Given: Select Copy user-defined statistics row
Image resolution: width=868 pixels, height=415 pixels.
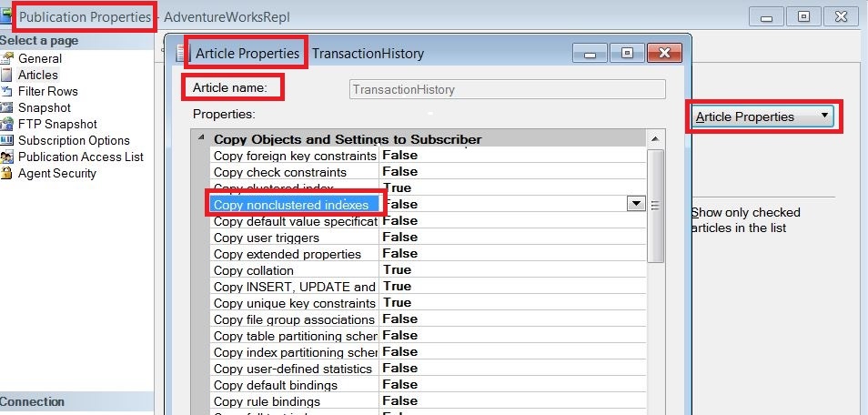Looking at the screenshot, I should (x=428, y=369).
